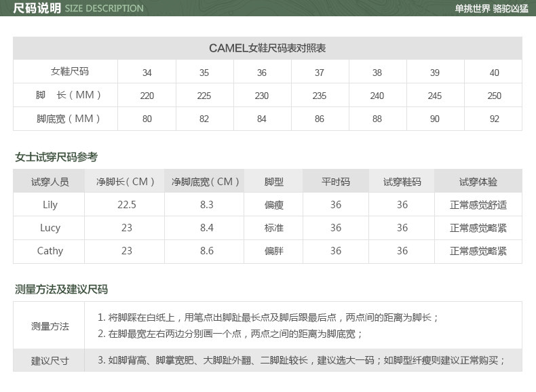Pick the foot width value 84

[262, 119]
